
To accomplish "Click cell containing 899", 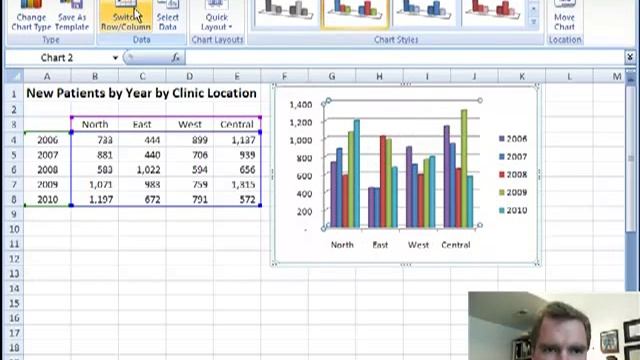I will click(189, 140).
